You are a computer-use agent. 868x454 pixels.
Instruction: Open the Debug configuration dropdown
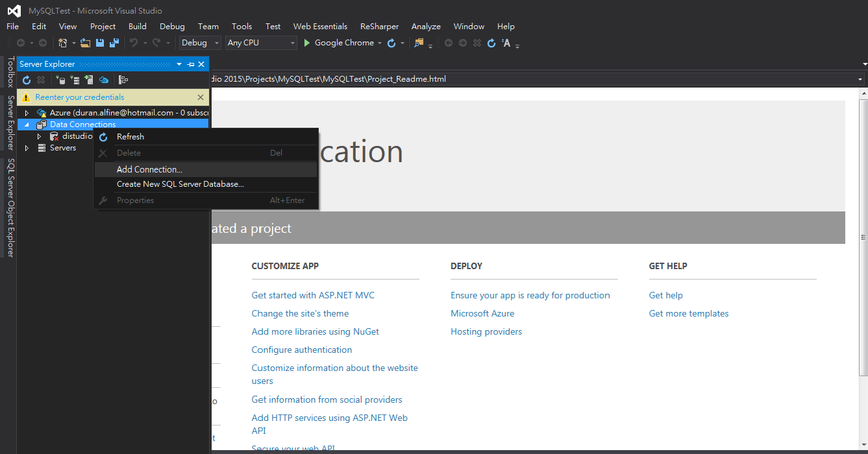click(200, 43)
